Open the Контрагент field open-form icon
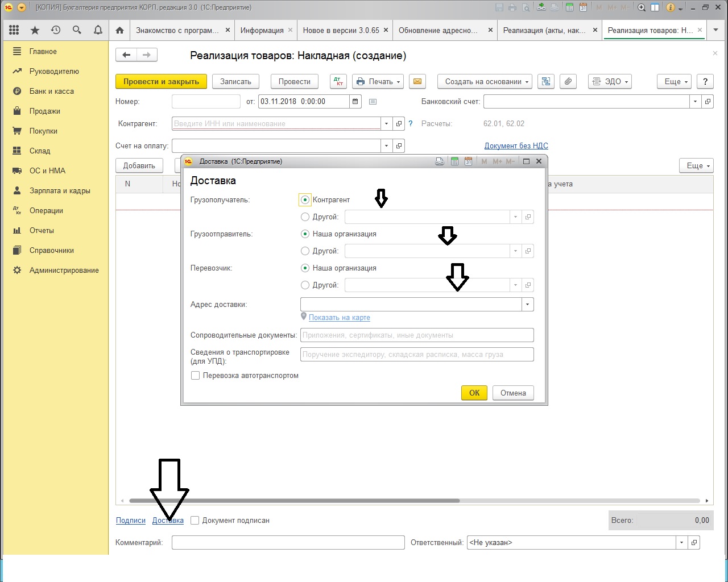 click(399, 123)
